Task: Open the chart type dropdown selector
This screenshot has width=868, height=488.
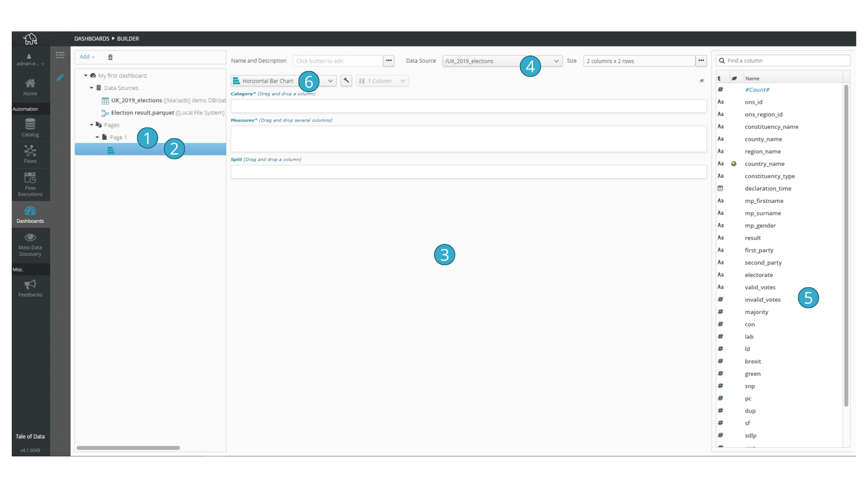Action: (330, 80)
